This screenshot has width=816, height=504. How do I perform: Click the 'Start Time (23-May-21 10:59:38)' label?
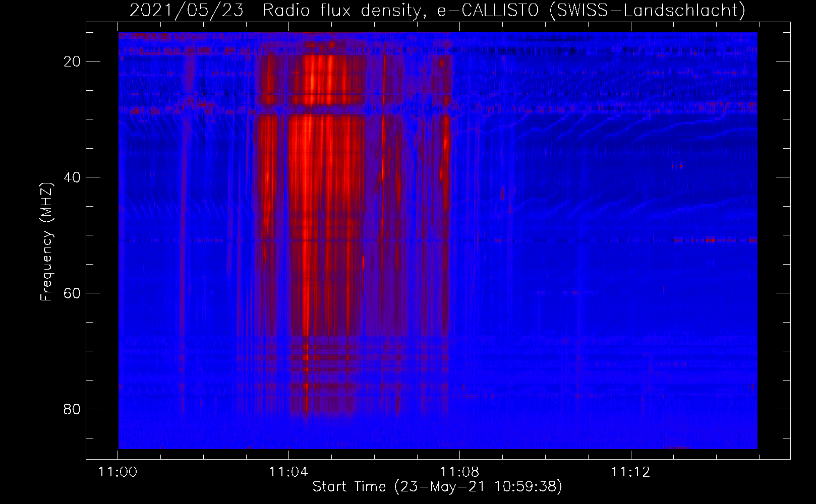pos(437,487)
